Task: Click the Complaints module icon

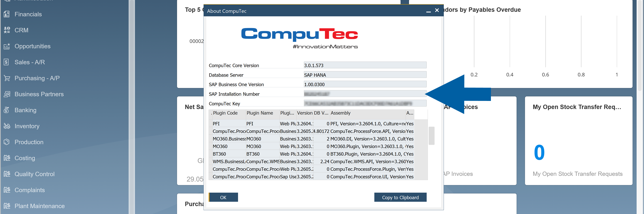Action: 7,190
